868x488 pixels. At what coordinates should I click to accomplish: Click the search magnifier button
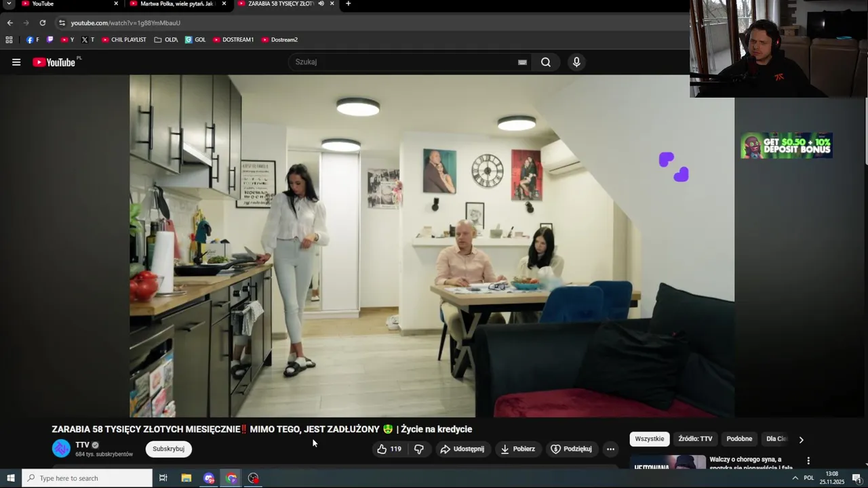(x=546, y=62)
